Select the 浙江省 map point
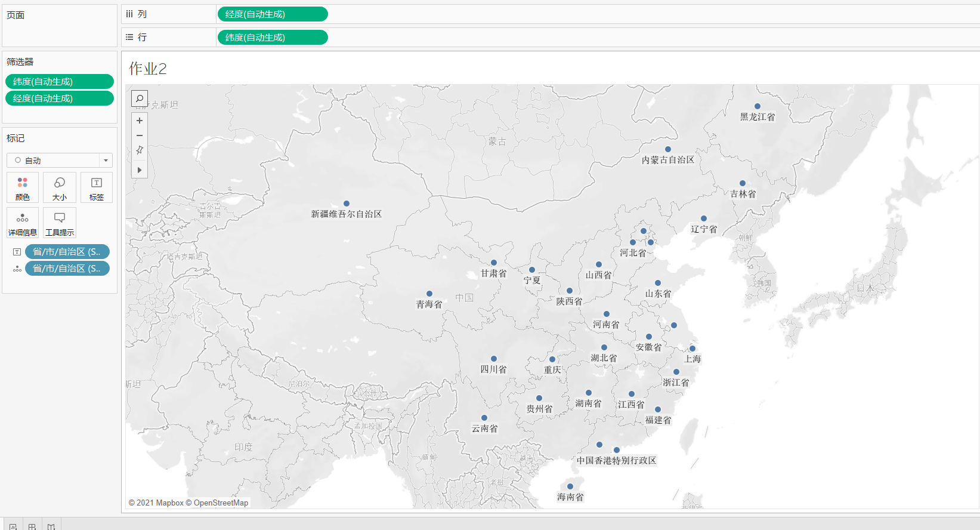Viewport: 980px width, 530px height. [x=676, y=372]
